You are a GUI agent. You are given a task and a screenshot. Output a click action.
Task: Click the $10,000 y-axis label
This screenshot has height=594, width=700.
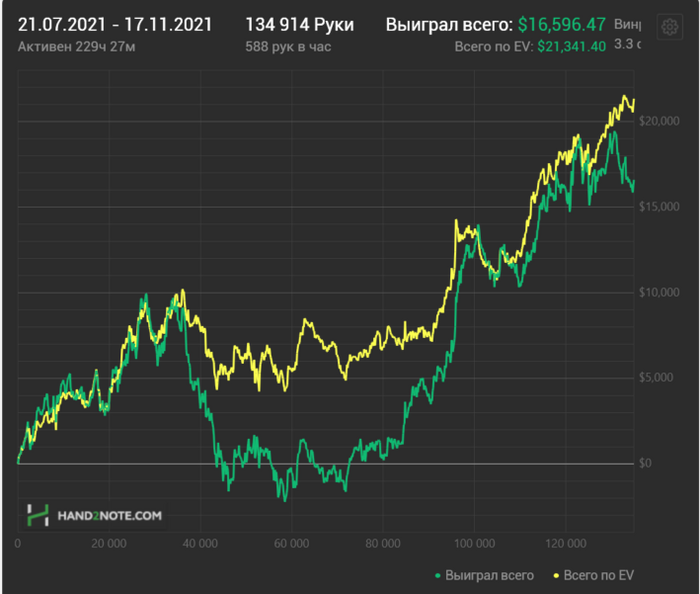659,292
